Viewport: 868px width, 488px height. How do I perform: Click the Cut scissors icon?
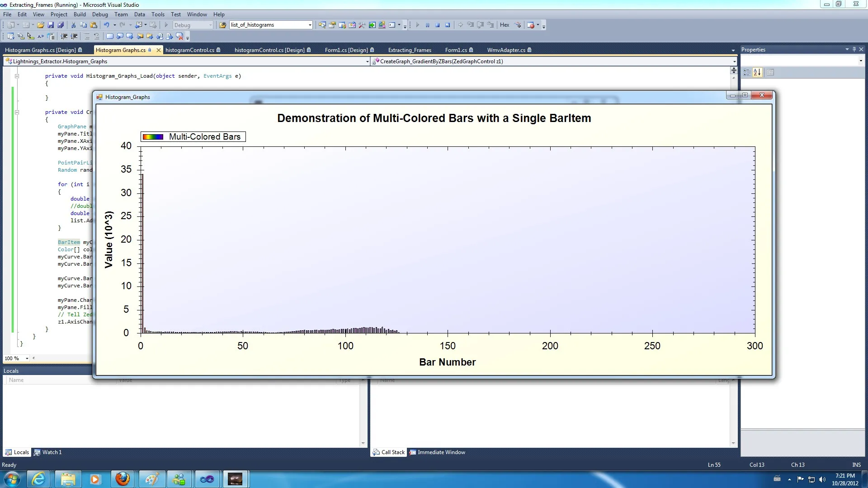[73, 25]
